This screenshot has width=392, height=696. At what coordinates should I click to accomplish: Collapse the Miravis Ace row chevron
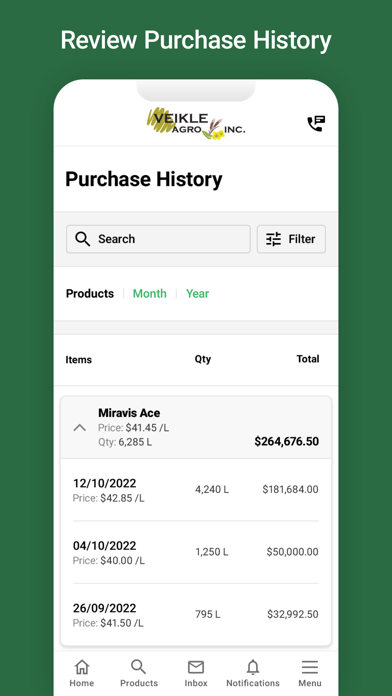pos(79,428)
